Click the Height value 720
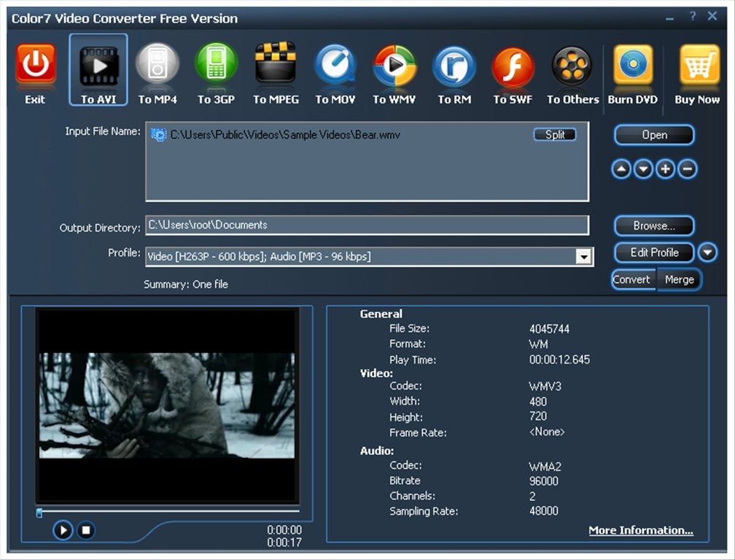 click(537, 416)
